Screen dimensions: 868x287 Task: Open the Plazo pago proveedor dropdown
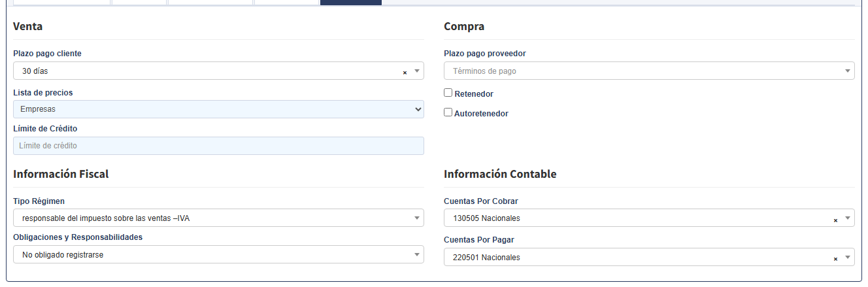(x=649, y=71)
